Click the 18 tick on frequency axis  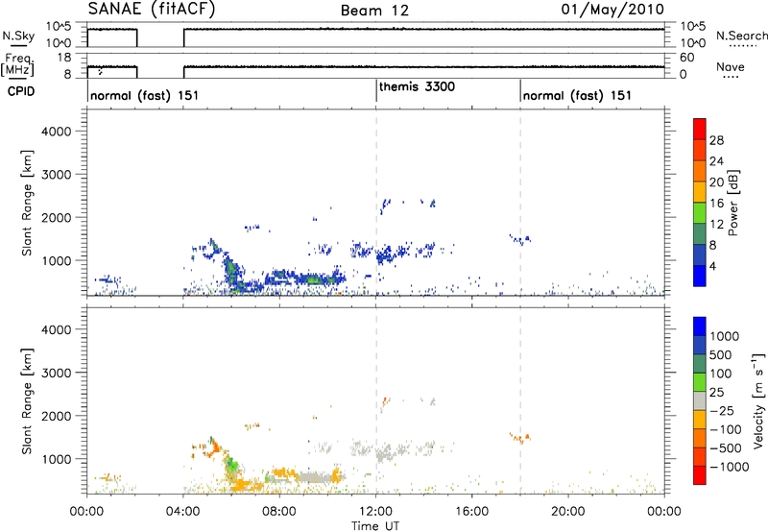(x=64, y=58)
